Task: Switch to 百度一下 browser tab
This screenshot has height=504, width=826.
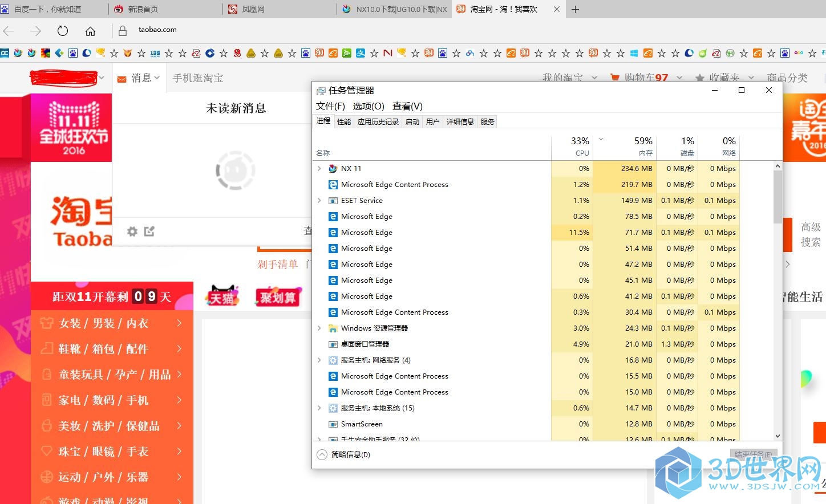Action: click(x=54, y=9)
